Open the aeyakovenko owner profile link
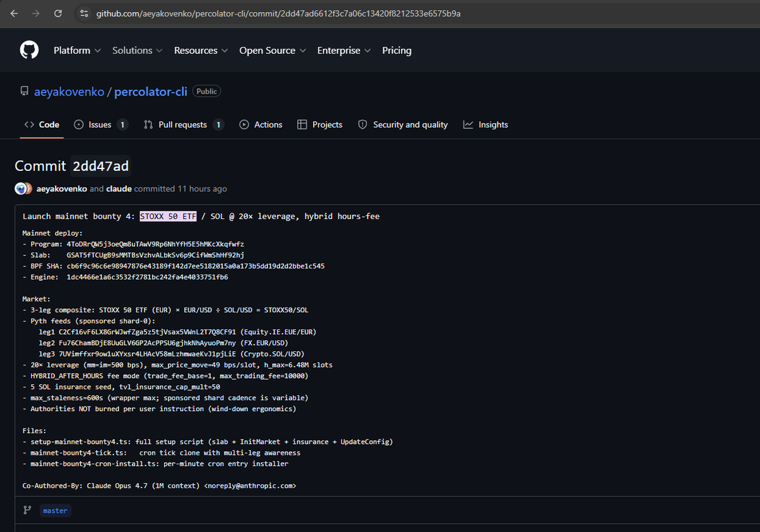This screenshot has height=532, width=760. click(69, 91)
